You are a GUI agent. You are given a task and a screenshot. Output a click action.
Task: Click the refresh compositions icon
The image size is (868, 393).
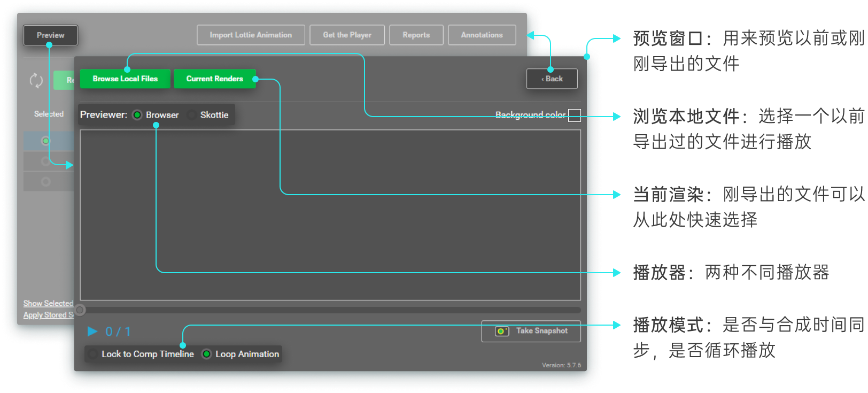pos(36,81)
